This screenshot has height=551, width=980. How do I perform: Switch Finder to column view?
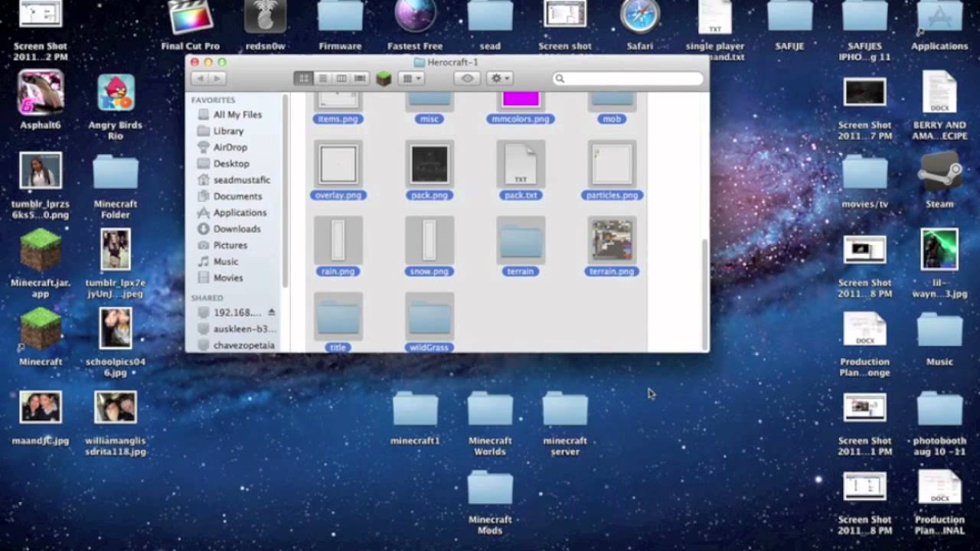[x=341, y=78]
